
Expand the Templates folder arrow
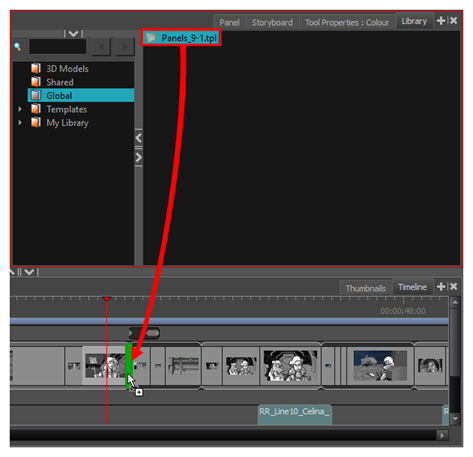pos(20,109)
